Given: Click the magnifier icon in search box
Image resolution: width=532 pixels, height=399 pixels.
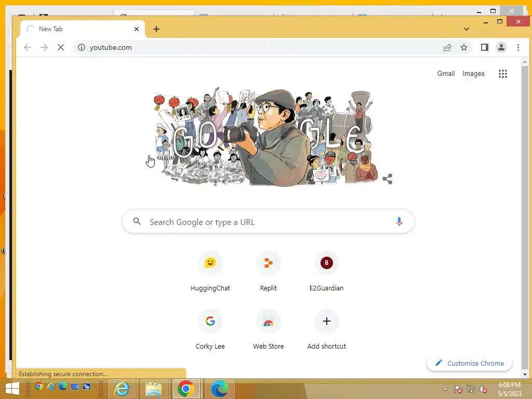Looking at the screenshot, I should coord(137,221).
